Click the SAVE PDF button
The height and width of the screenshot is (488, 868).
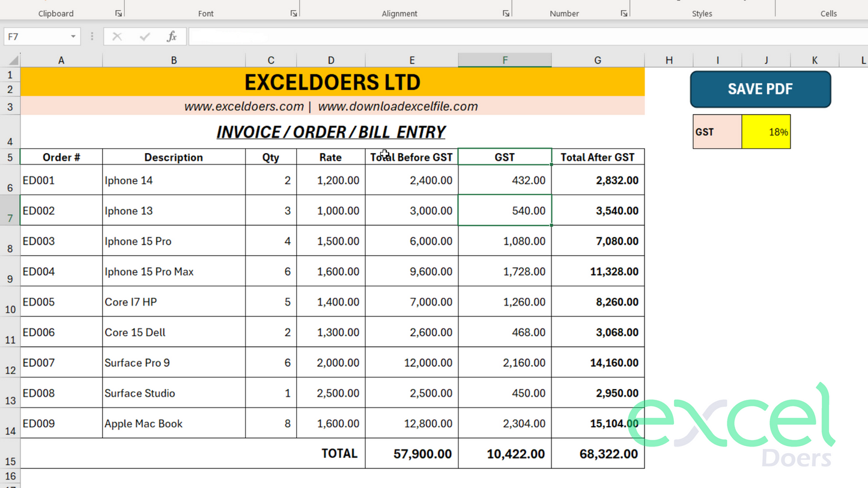[x=760, y=89]
